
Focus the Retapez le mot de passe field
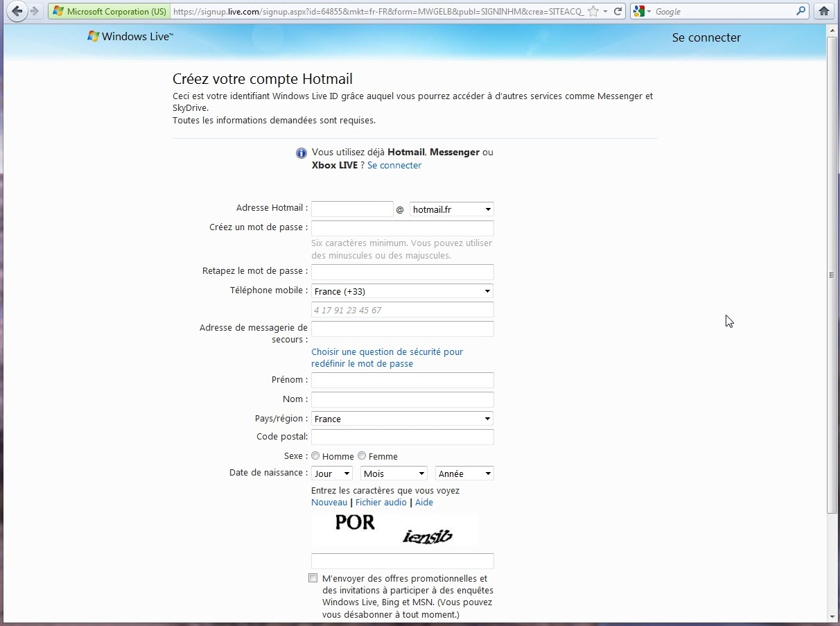pos(403,272)
